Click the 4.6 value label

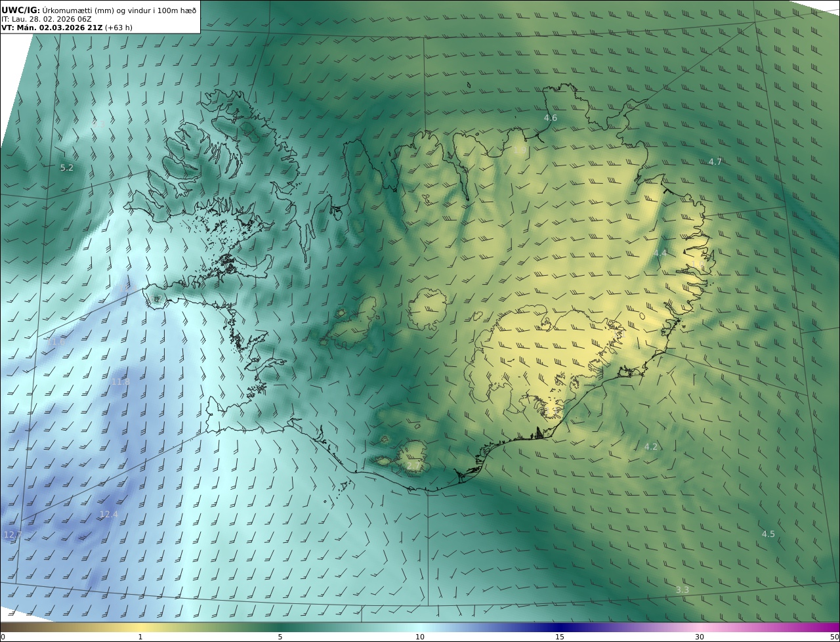click(551, 118)
